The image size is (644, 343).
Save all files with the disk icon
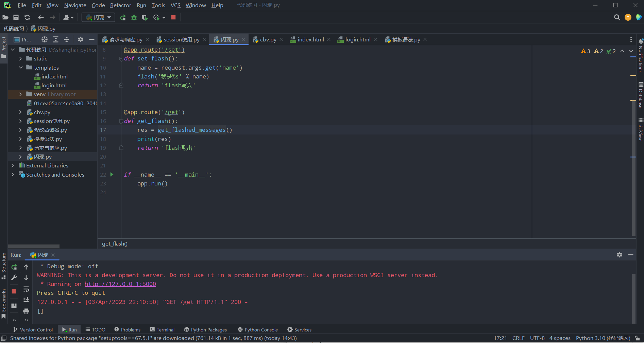[x=16, y=17]
